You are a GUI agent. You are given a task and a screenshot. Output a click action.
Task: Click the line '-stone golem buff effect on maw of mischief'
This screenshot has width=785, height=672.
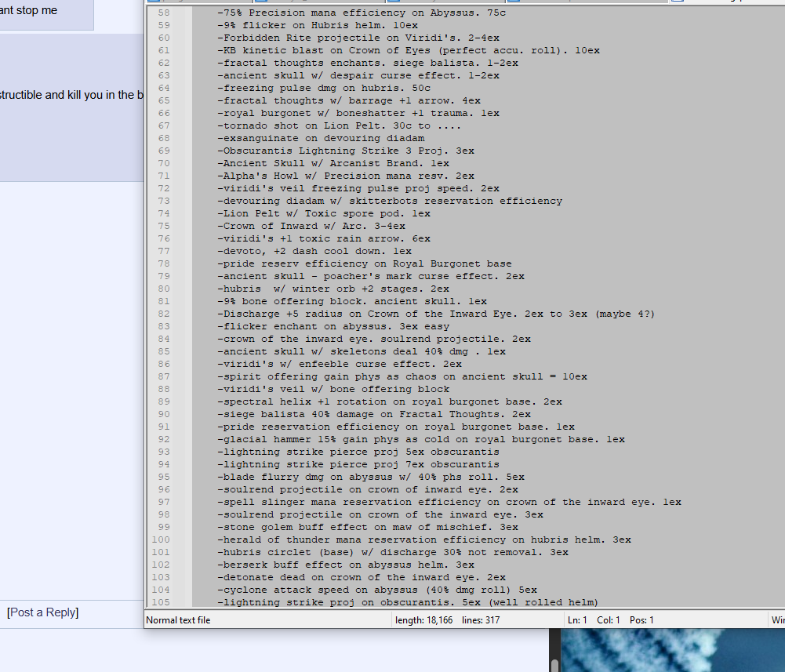(x=368, y=527)
